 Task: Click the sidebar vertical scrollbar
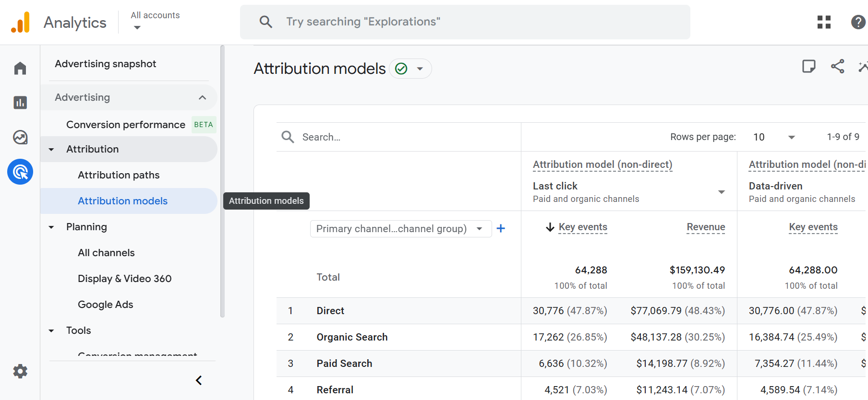pyautogui.click(x=222, y=181)
